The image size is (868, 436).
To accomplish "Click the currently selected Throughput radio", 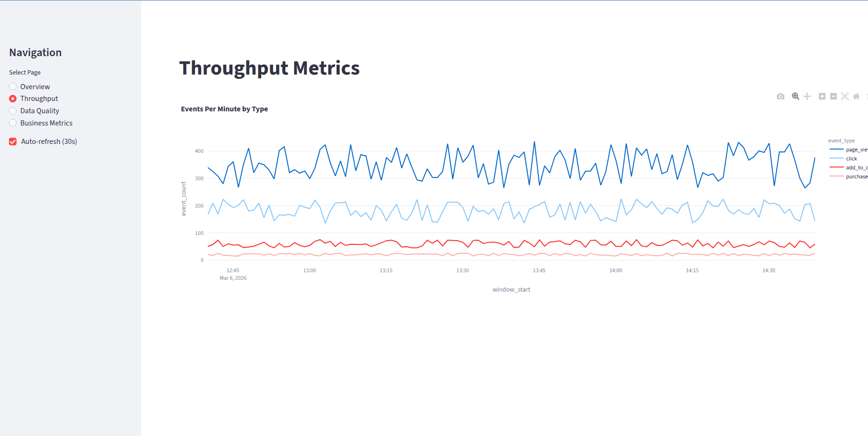I will pyautogui.click(x=12, y=98).
